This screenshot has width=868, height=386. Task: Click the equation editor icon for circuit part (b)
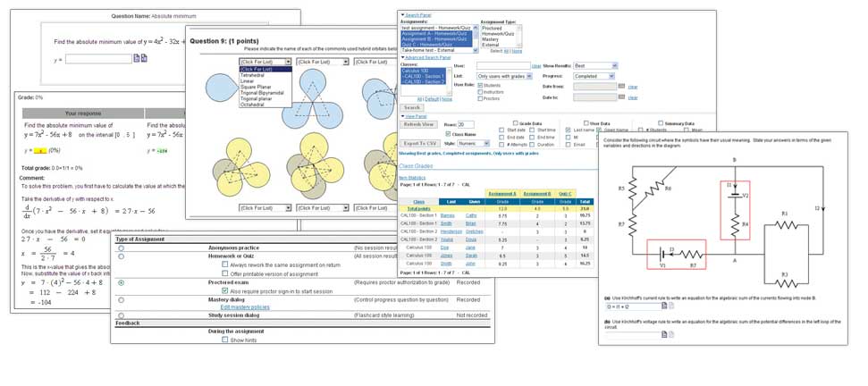click(x=664, y=334)
